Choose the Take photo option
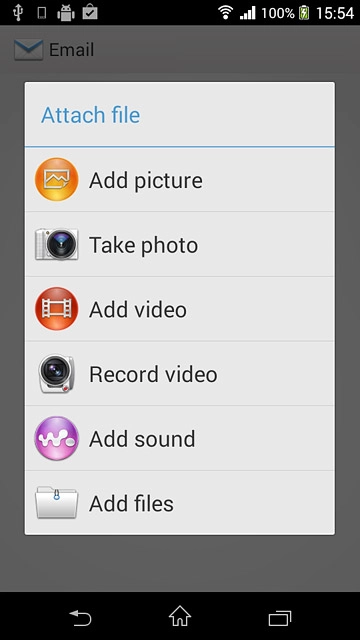Screen dimensions: 360x640 (180, 244)
